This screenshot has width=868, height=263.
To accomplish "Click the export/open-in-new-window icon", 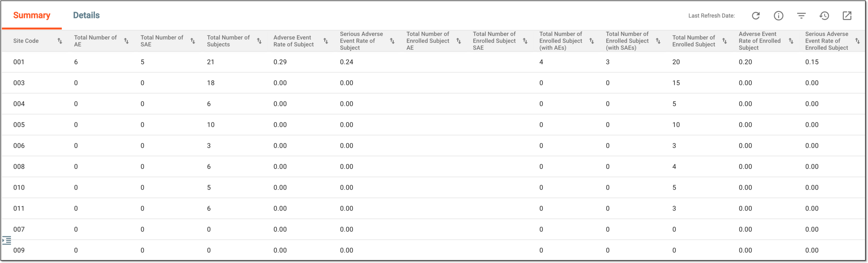I will (847, 16).
